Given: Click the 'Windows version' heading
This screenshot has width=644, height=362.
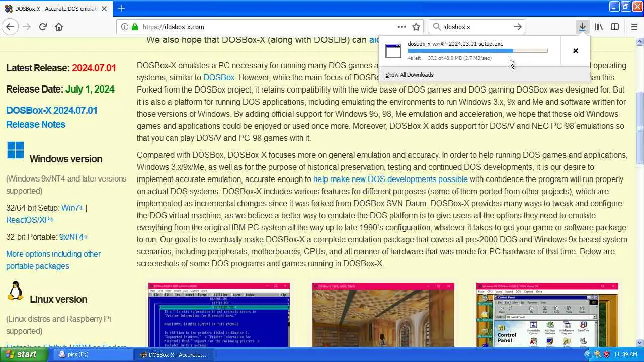Looking at the screenshot, I should tap(66, 159).
